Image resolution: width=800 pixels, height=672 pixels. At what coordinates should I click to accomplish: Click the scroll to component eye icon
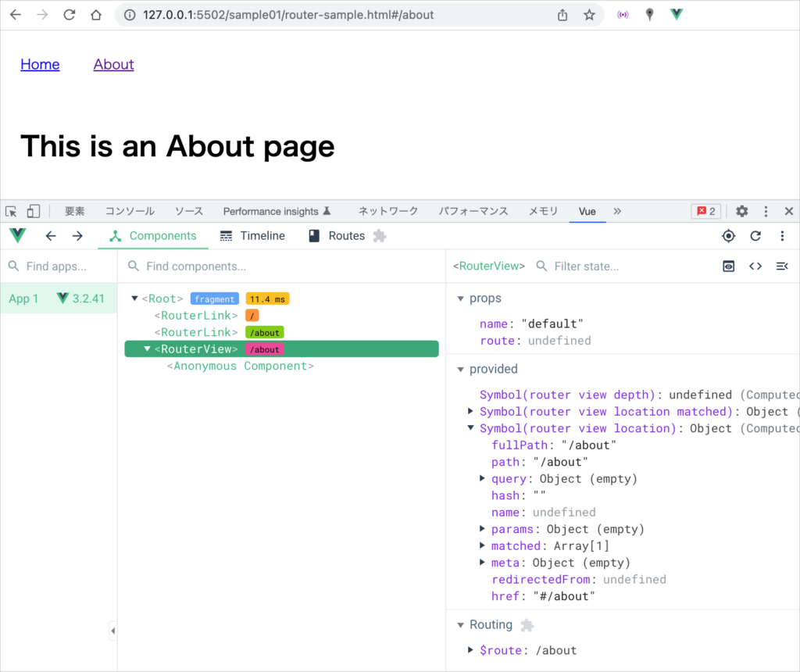728,266
